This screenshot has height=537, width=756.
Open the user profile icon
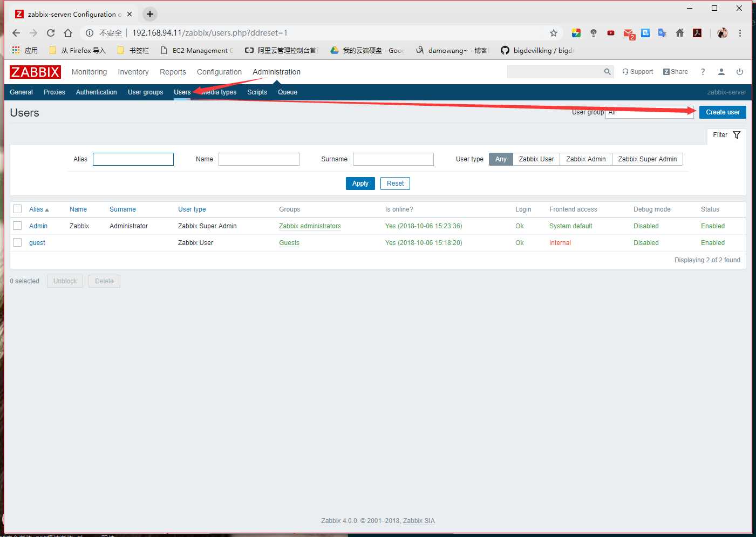point(721,72)
